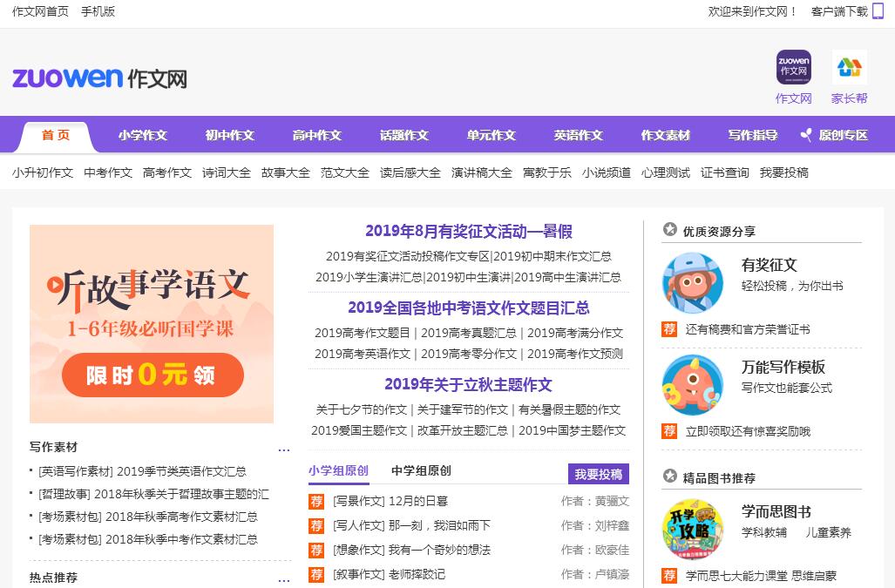Expand 写作素材 section with more dots

[283, 449]
